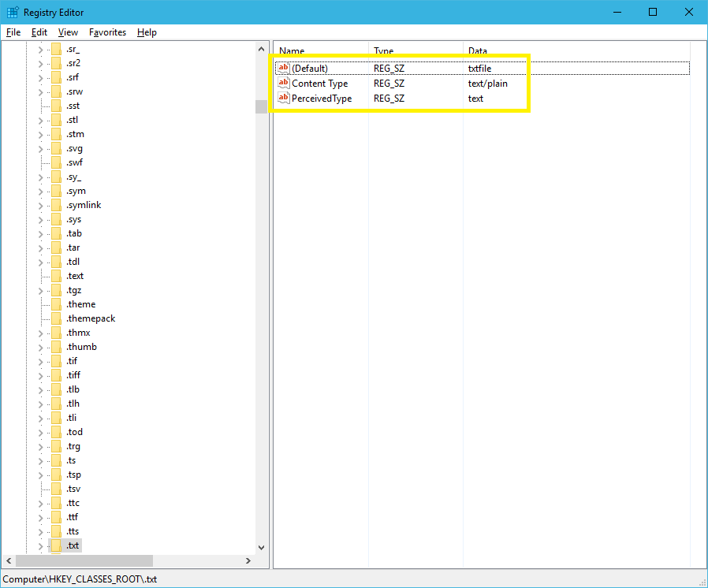This screenshot has width=708, height=588.
Task: Select the .svg key folder icon
Action: coord(57,148)
